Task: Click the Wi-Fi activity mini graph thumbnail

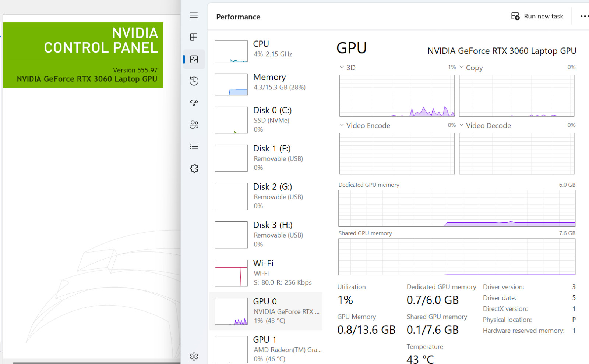Action: [x=231, y=273]
